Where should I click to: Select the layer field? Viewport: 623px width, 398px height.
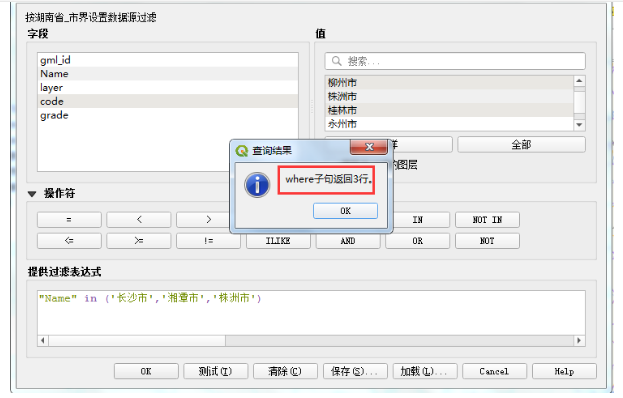(x=168, y=87)
